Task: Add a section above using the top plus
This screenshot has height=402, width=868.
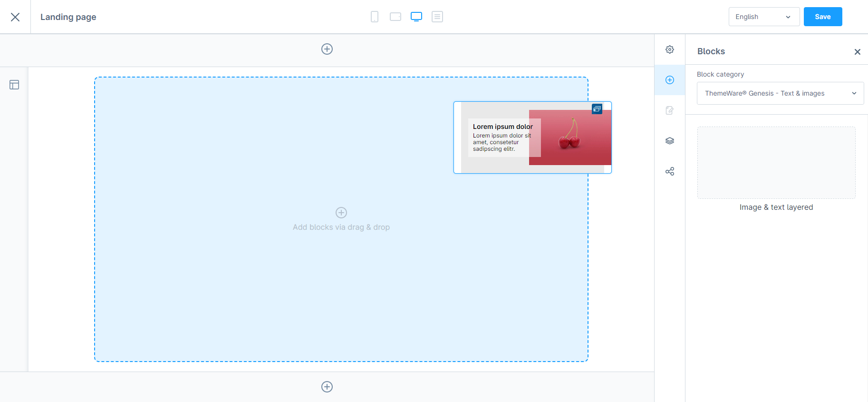Action: tap(327, 49)
